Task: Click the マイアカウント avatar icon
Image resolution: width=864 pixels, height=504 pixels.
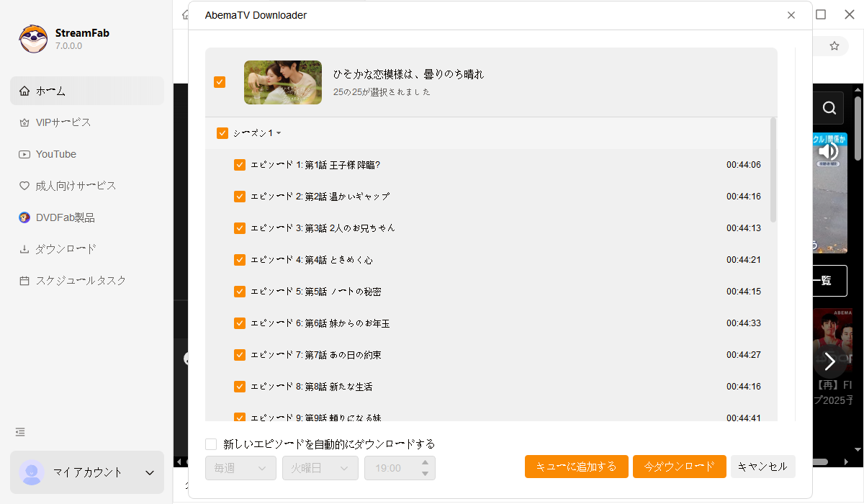Action: coord(32,472)
